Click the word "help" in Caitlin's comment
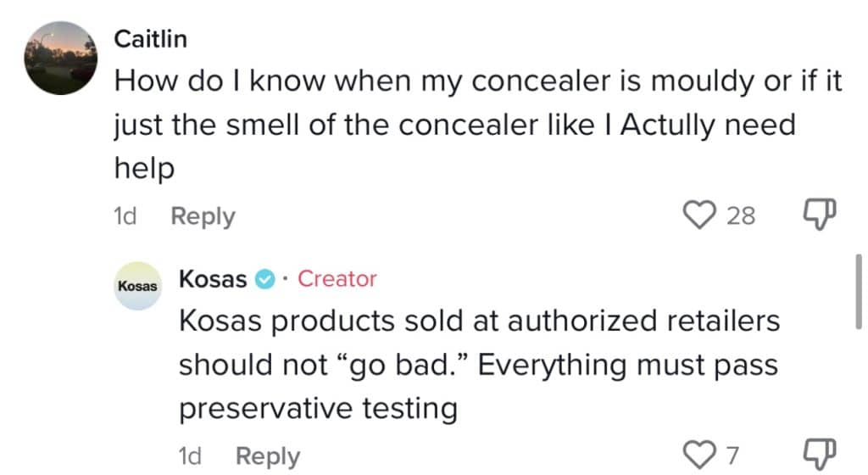Viewport: 868px width, 475px height. (x=144, y=168)
